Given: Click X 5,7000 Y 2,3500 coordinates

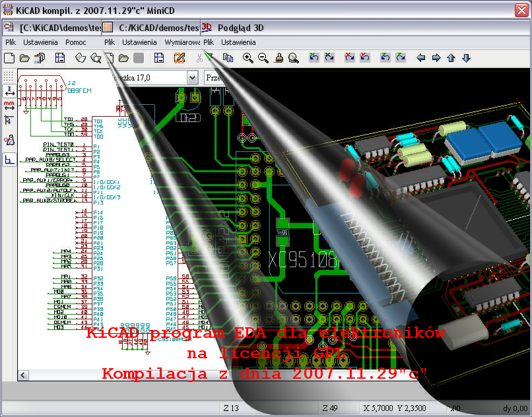Looking at the screenshot, I should tap(395, 408).
